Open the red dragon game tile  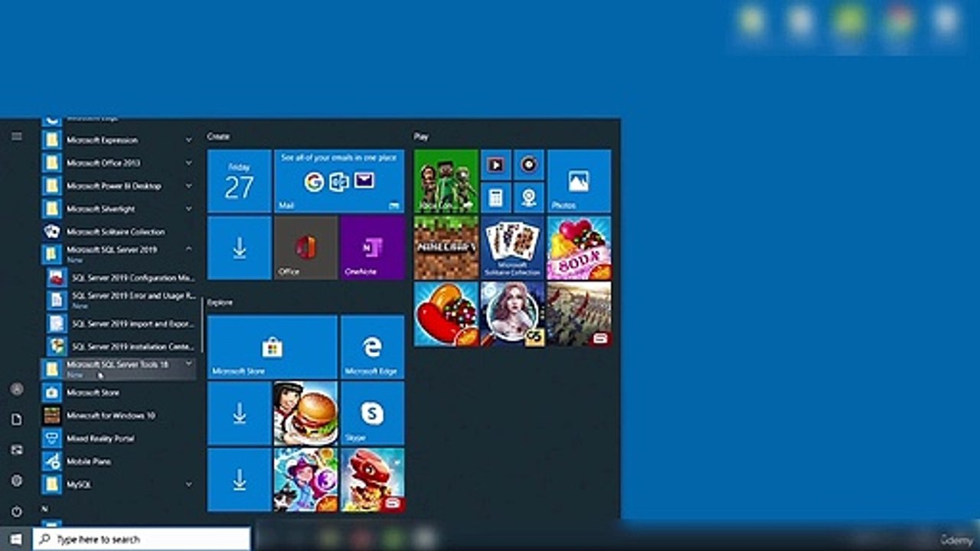pyautogui.click(x=372, y=480)
